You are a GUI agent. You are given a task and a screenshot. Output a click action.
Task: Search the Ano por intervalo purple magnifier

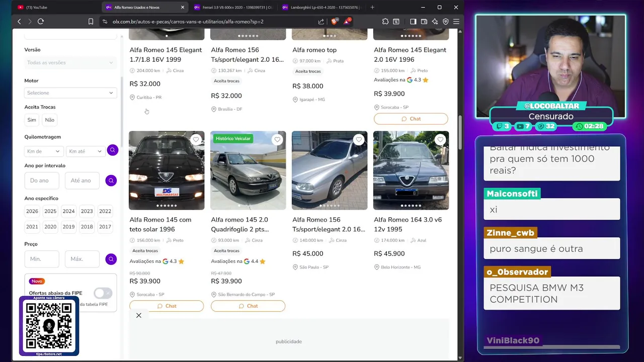pos(111,180)
